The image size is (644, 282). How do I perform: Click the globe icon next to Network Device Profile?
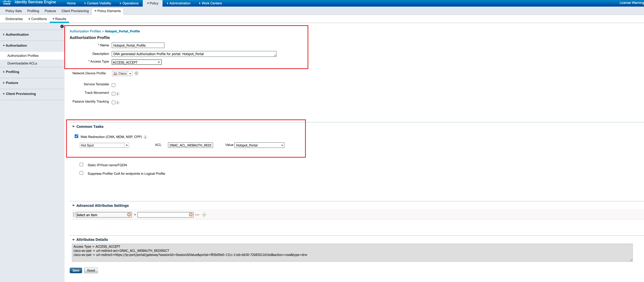136,73
